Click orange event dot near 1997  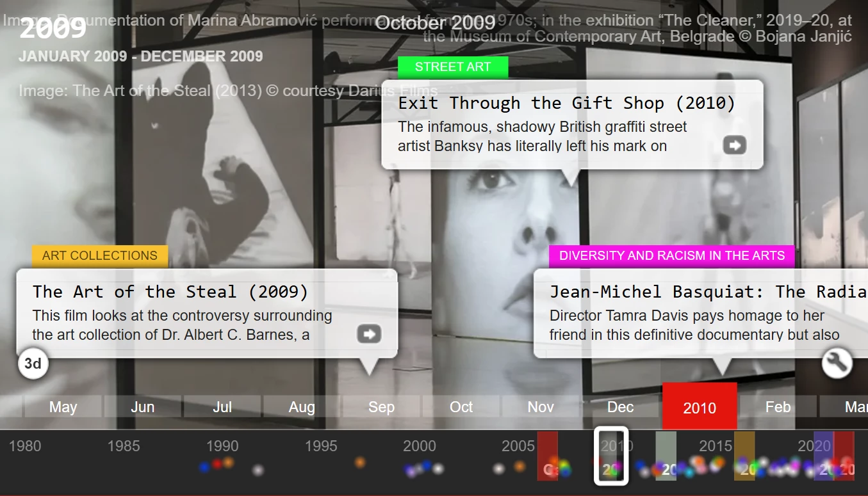(360, 461)
